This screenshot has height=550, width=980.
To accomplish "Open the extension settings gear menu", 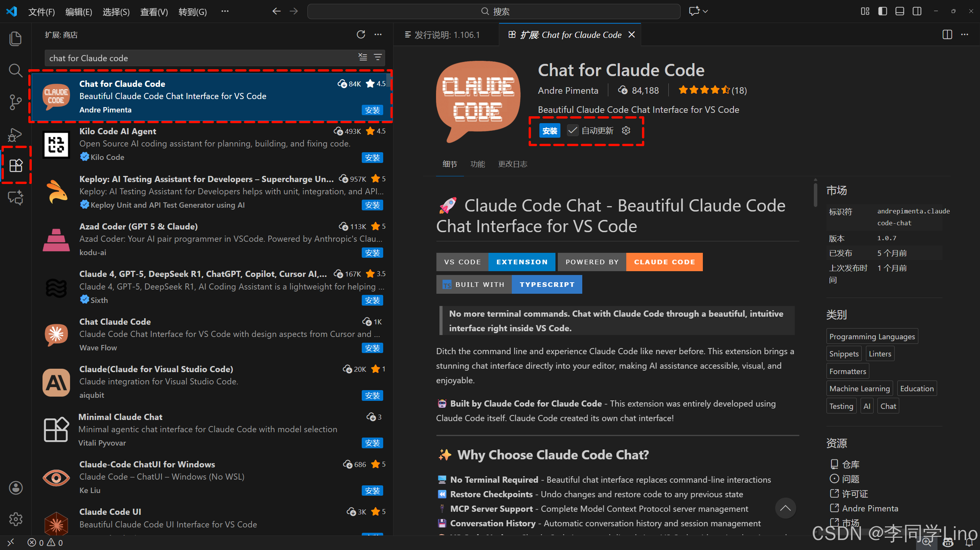I will click(x=626, y=131).
